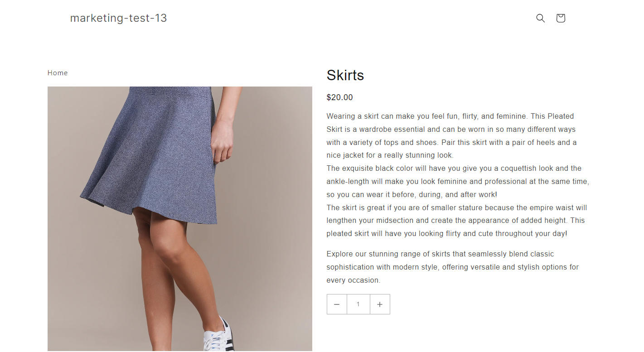
Task: Click the paragraph about exquisite black color
Action: [458, 182]
